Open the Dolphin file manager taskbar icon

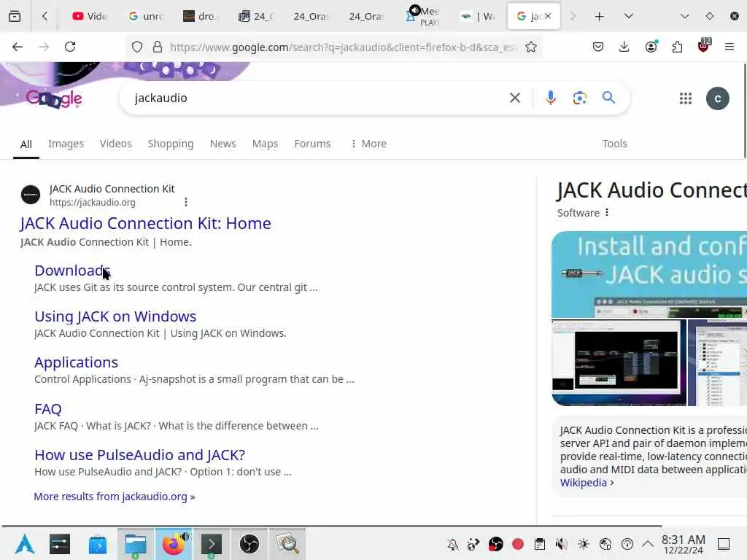pyautogui.click(x=135, y=544)
